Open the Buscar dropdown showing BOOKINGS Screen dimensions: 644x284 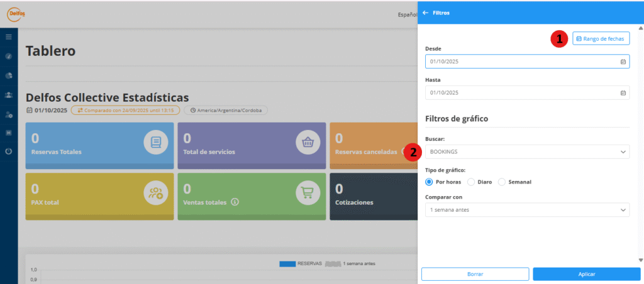tap(527, 151)
